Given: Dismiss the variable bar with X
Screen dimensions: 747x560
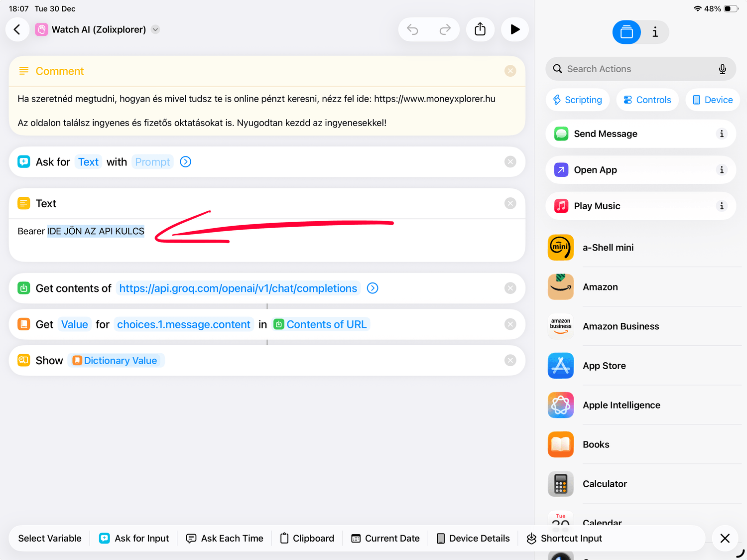Looking at the screenshot, I should (x=725, y=538).
